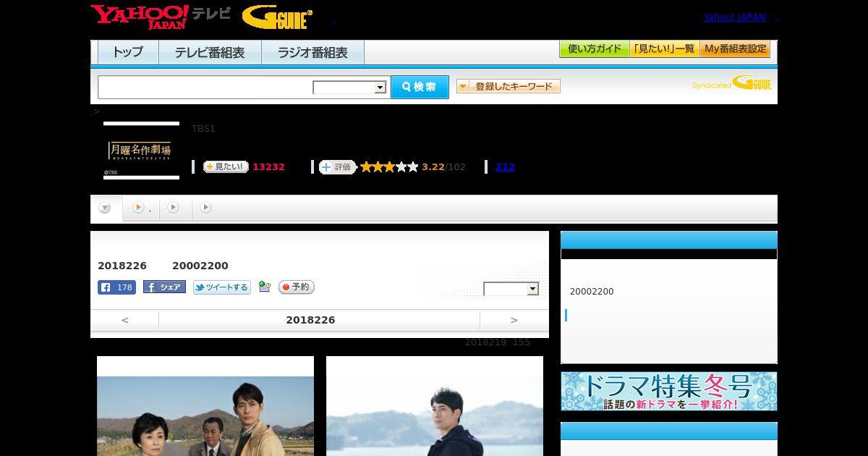This screenshot has width=868, height=456.
Task: Open the 「見たい!」一覧 page
Action: point(664,49)
